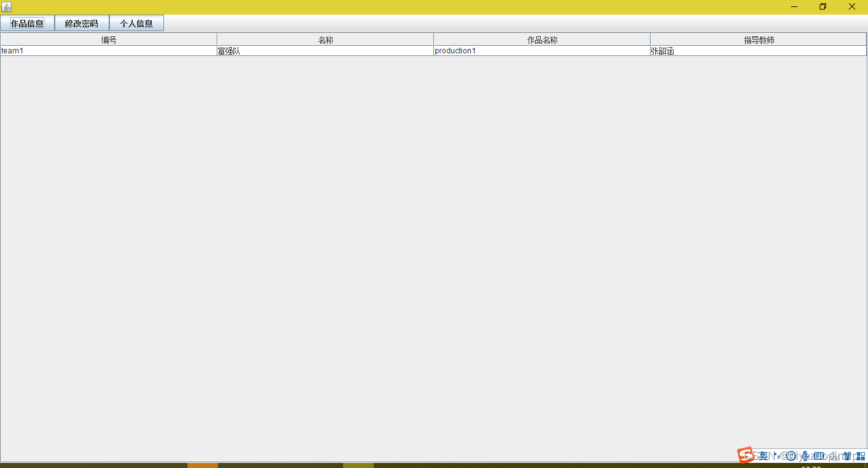868x468 pixels.
Task: Select the 富强队 cell
Action: [325, 51]
